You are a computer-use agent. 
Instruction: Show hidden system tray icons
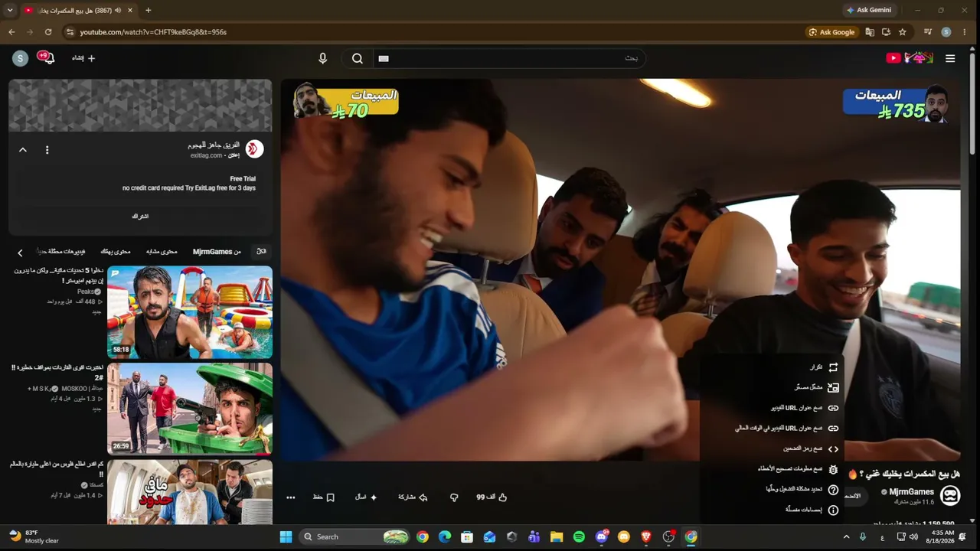[846, 537]
